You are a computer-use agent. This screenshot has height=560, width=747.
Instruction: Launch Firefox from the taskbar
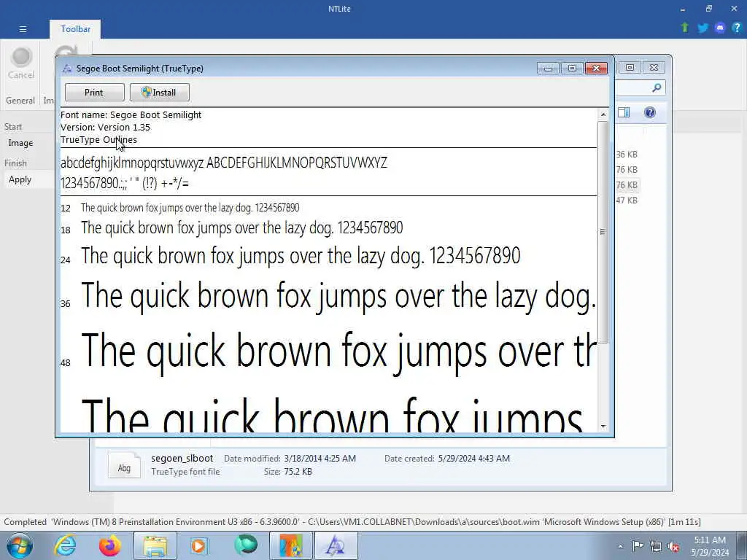tap(110, 545)
